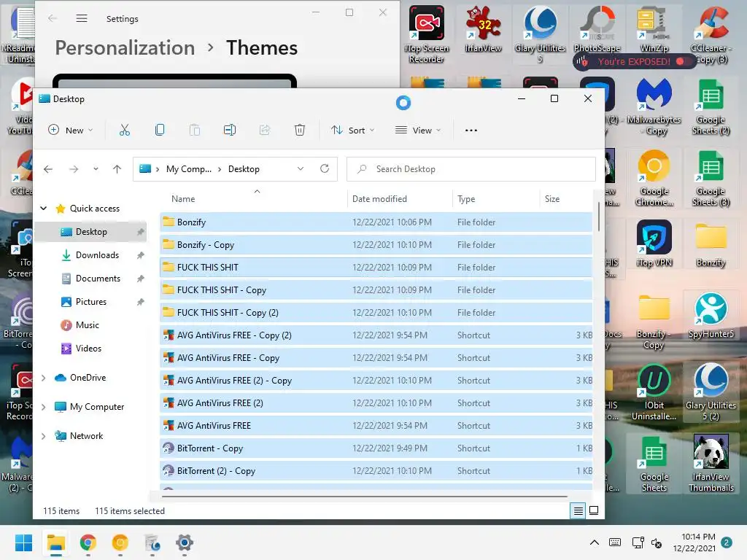Collapse the Quick access tree node
The image size is (747, 560).
point(44,208)
